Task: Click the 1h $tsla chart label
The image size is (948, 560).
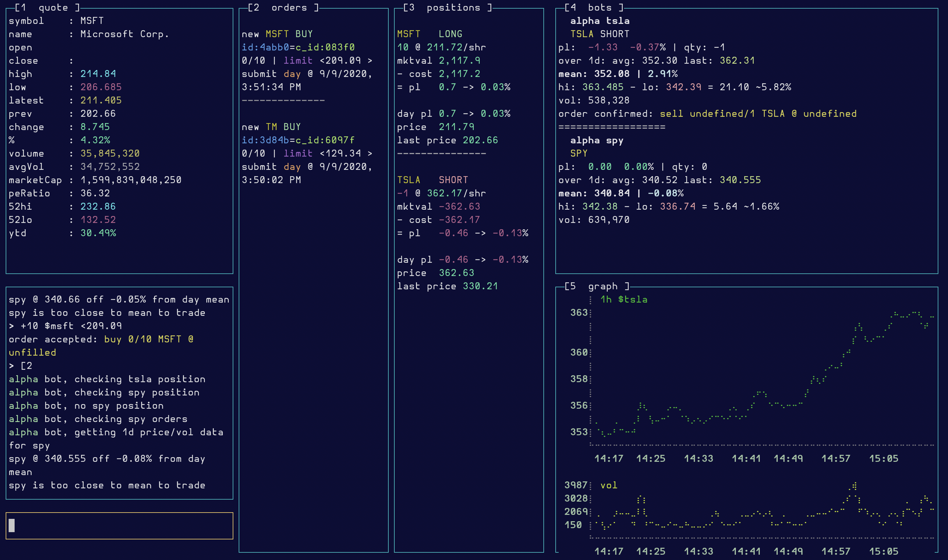Action: tap(624, 300)
